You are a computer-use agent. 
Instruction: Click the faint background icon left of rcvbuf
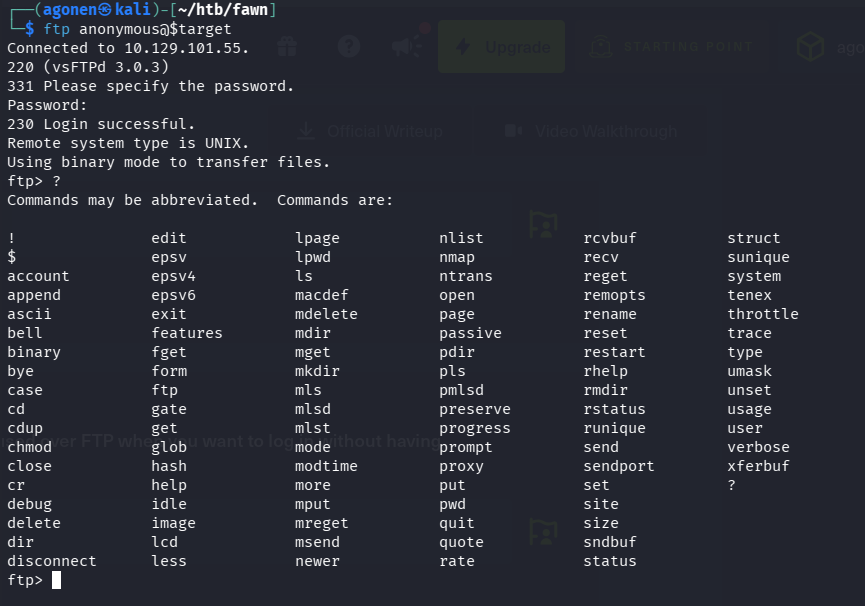[542, 225]
